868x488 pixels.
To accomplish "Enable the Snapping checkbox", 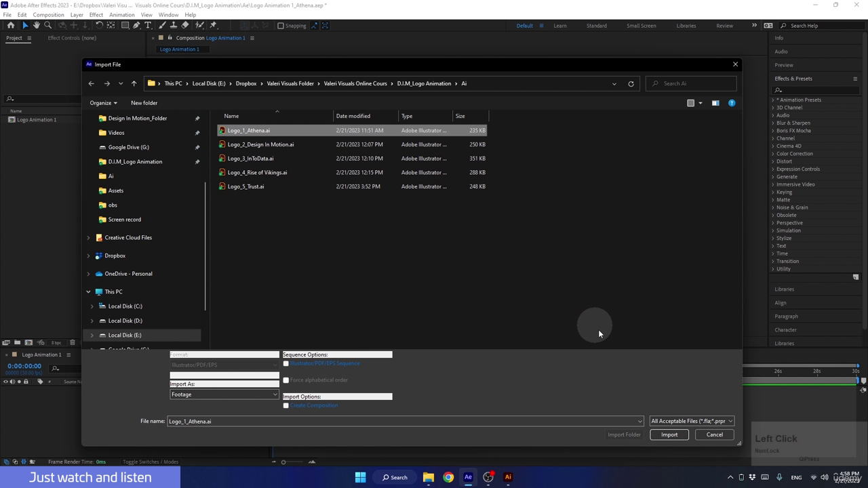I will tap(281, 26).
